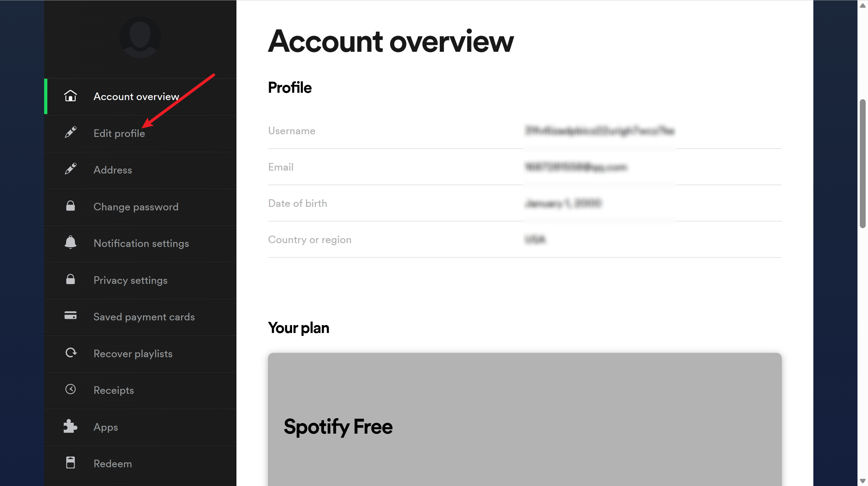This screenshot has width=868, height=486.
Task: Select the padlock icon next to Privacy settings
Action: 71,280
